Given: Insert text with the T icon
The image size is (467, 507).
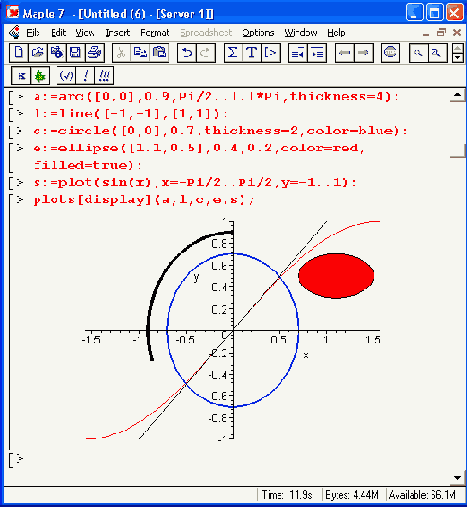Looking at the screenshot, I should coord(252,53).
